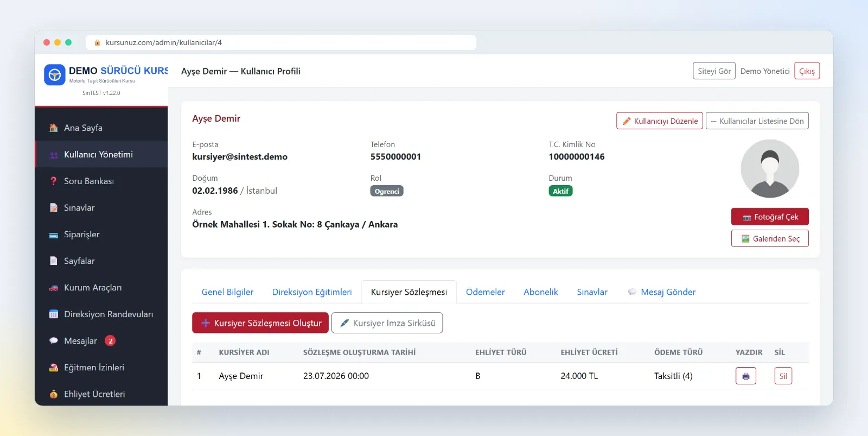Open the Mesaj Gönder tab
Image resolution: width=868 pixels, height=436 pixels.
pyautogui.click(x=662, y=292)
